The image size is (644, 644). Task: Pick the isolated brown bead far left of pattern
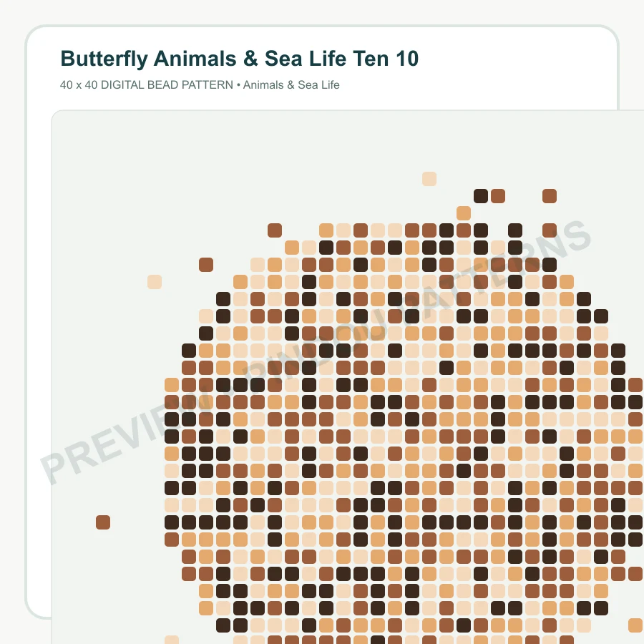click(x=103, y=522)
